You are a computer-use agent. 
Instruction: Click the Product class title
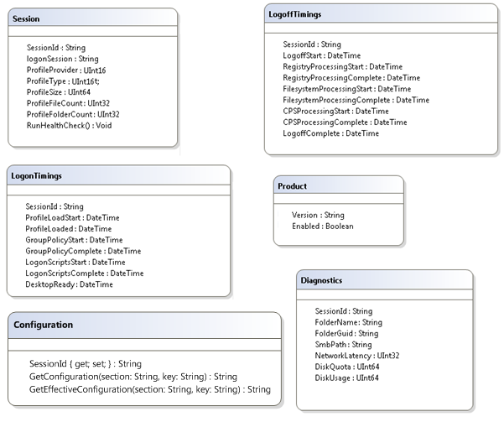[x=293, y=186]
